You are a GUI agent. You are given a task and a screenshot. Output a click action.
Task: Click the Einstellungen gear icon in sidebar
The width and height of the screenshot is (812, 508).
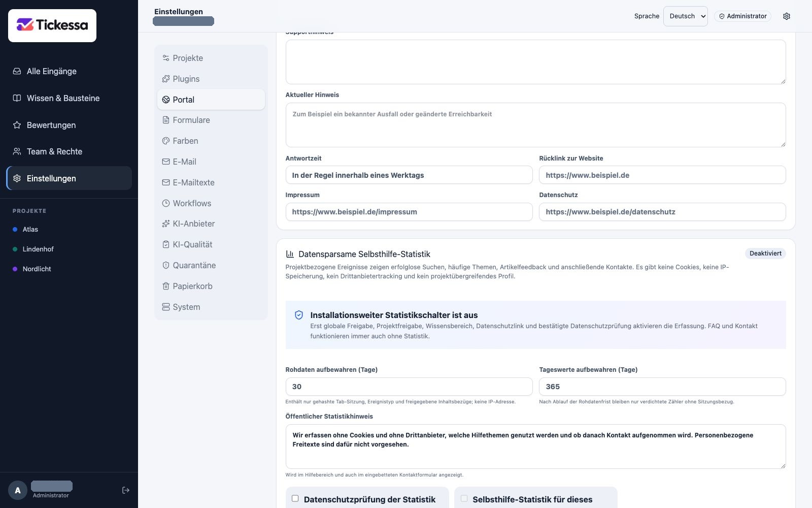[17, 178]
